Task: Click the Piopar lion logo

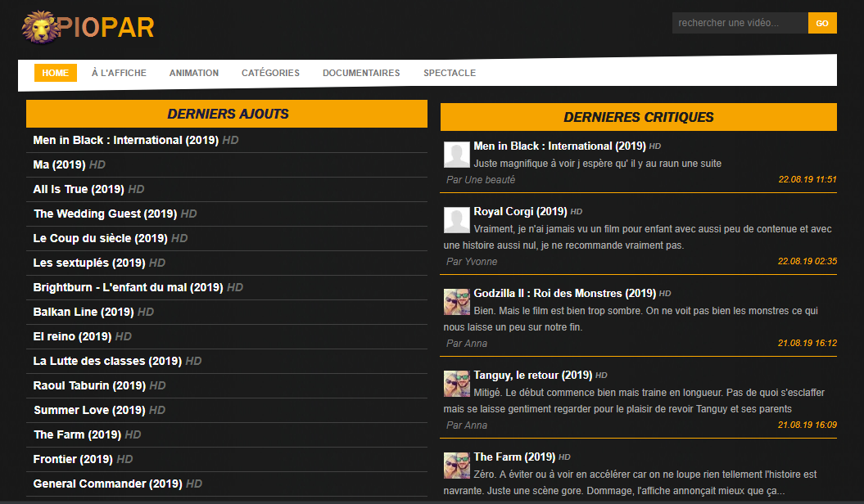Action: click(x=88, y=27)
